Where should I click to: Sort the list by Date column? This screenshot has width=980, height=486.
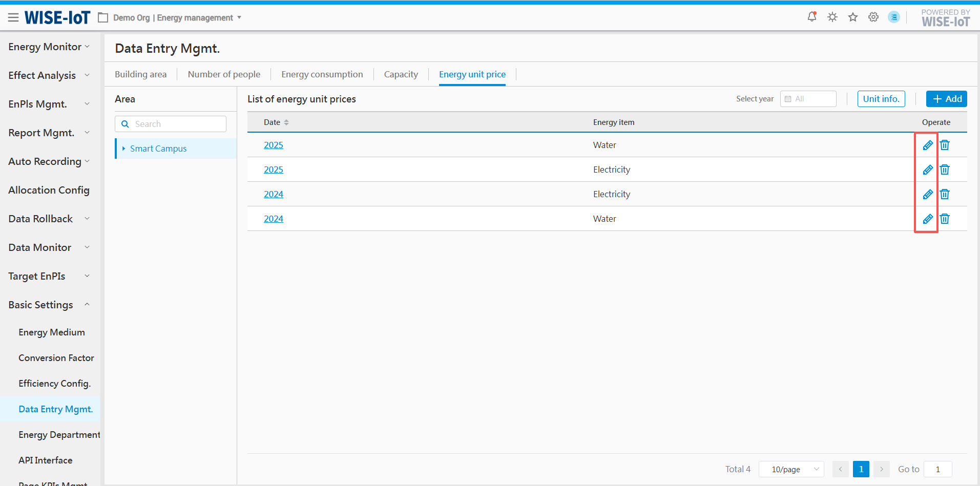tap(286, 122)
